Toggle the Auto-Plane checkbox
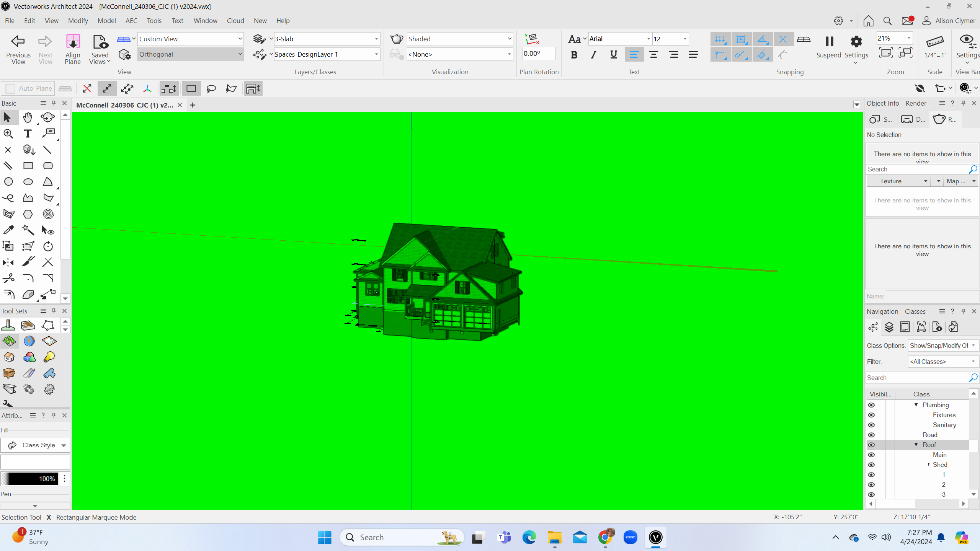The width and height of the screenshot is (980, 551). point(11,88)
